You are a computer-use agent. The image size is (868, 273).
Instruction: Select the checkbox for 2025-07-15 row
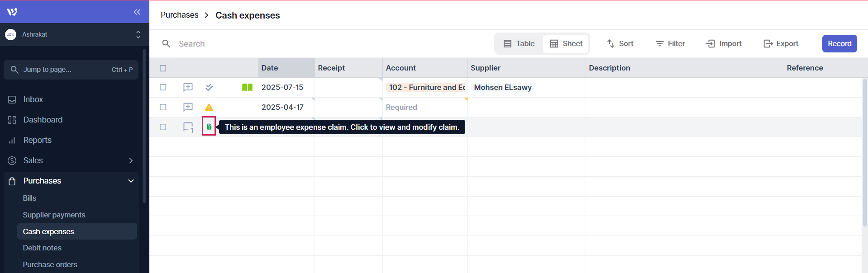pos(163,87)
